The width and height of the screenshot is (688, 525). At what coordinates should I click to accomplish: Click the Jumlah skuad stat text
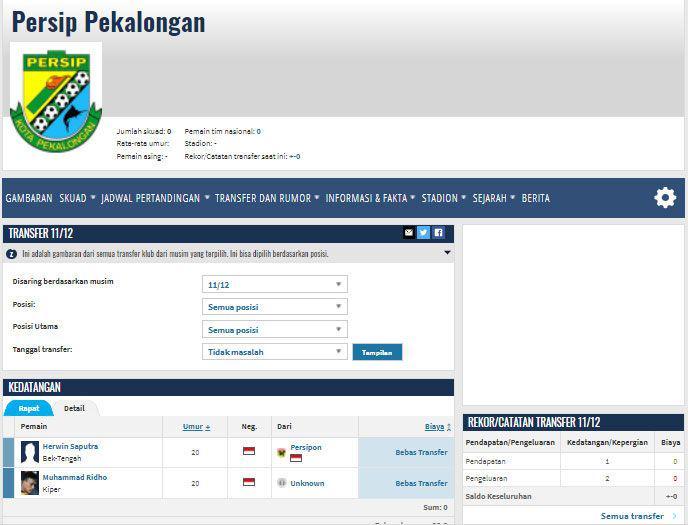(144, 131)
